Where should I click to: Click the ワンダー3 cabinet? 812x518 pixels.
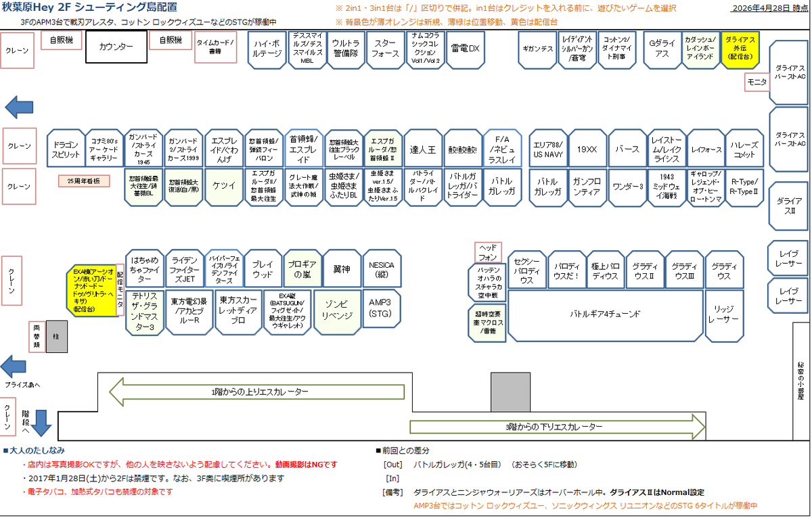(627, 187)
